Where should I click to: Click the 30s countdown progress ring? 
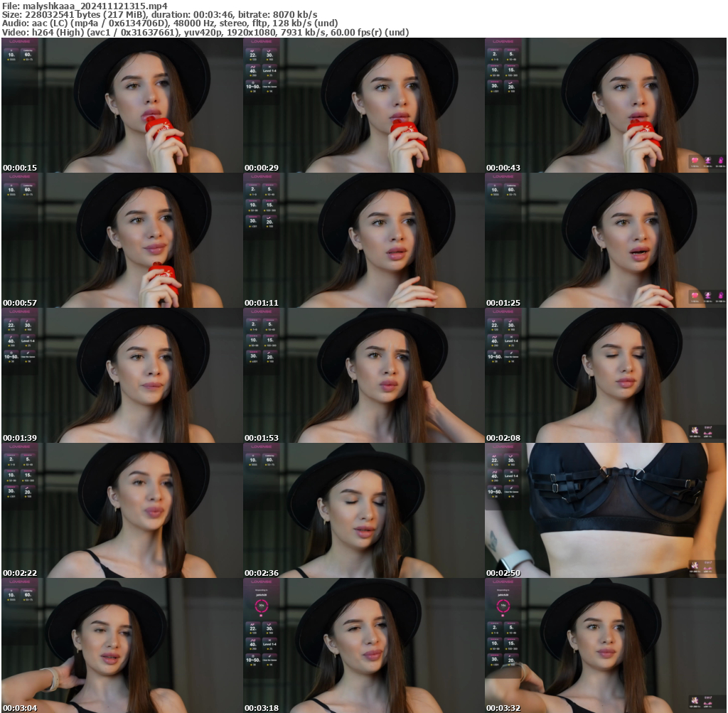261,606
